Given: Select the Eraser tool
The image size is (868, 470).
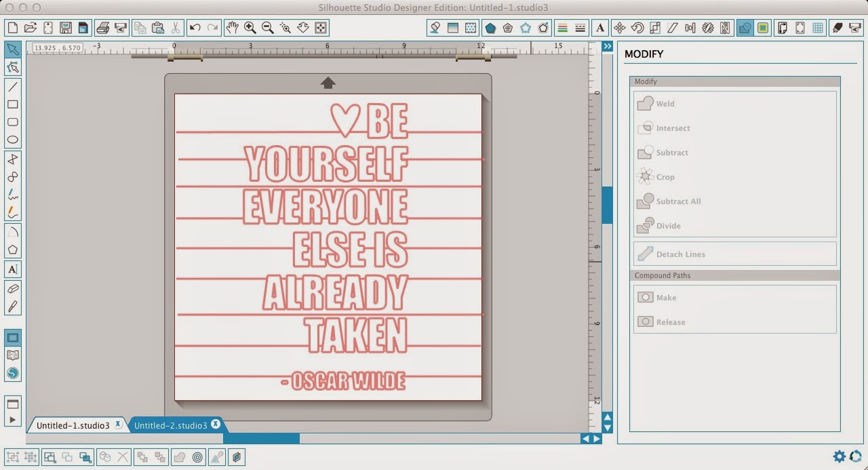Looking at the screenshot, I should tap(13, 289).
